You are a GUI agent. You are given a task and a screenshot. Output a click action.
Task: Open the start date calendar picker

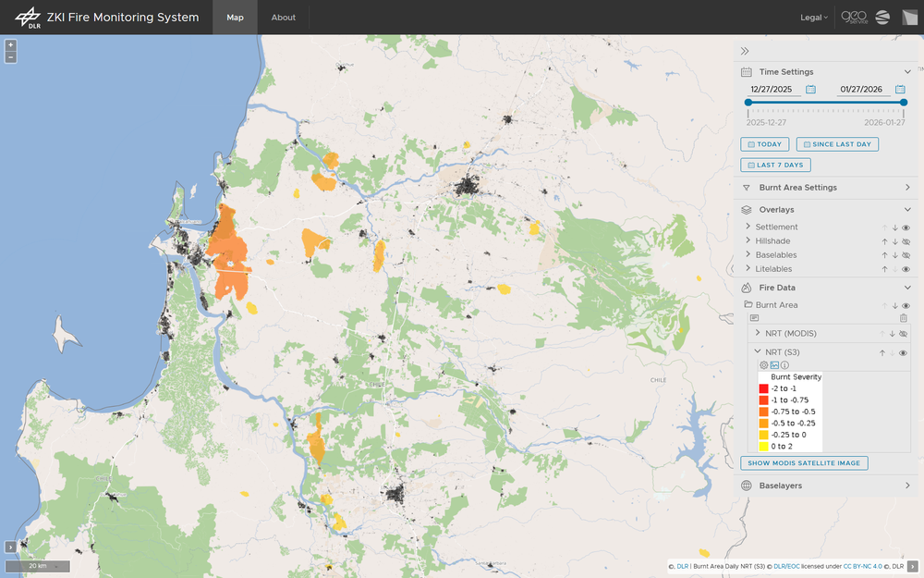(x=810, y=90)
